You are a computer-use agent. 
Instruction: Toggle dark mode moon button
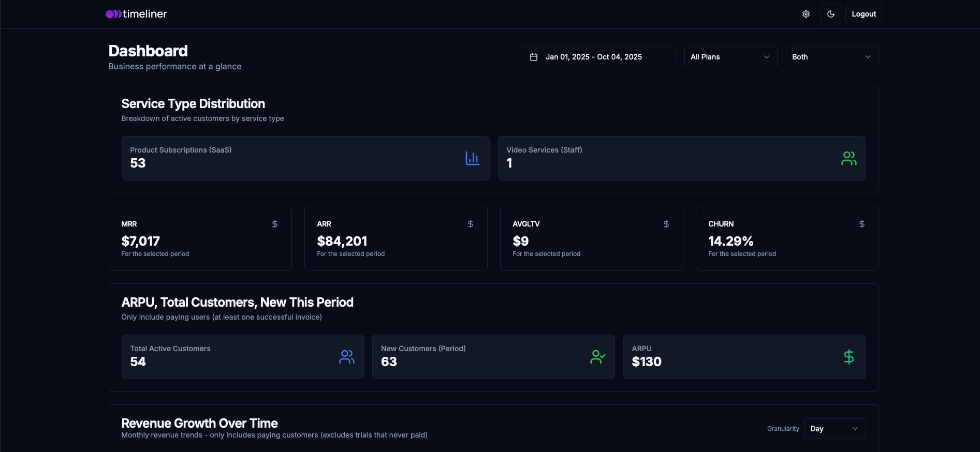point(831,14)
